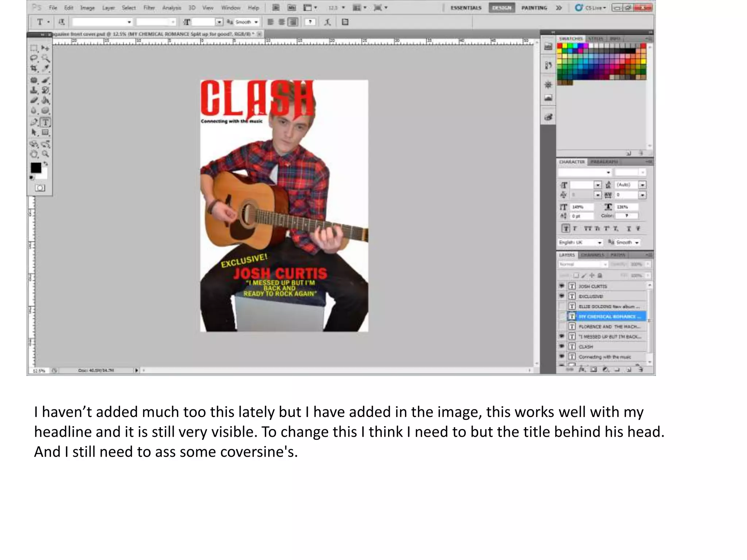Image resolution: width=747 pixels, height=560 pixels.
Task: Select the Rectangular Marquee tool
Action: click(x=34, y=48)
